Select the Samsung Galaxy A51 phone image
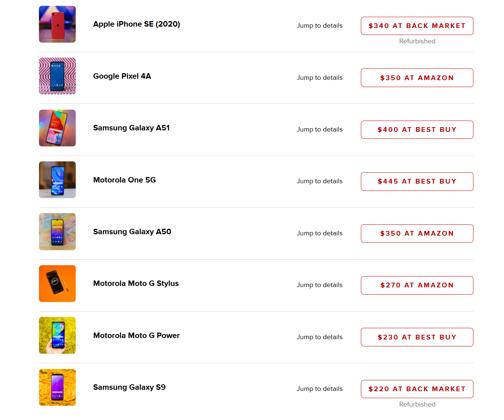The image size is (504, 420). click(57, 128)
